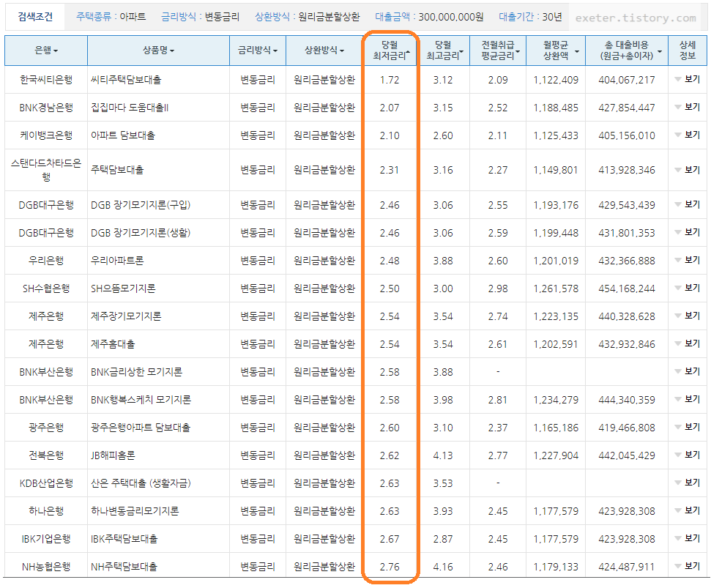
Task: Select product name 씨티주택담보대출
Action: coord(126,80)
